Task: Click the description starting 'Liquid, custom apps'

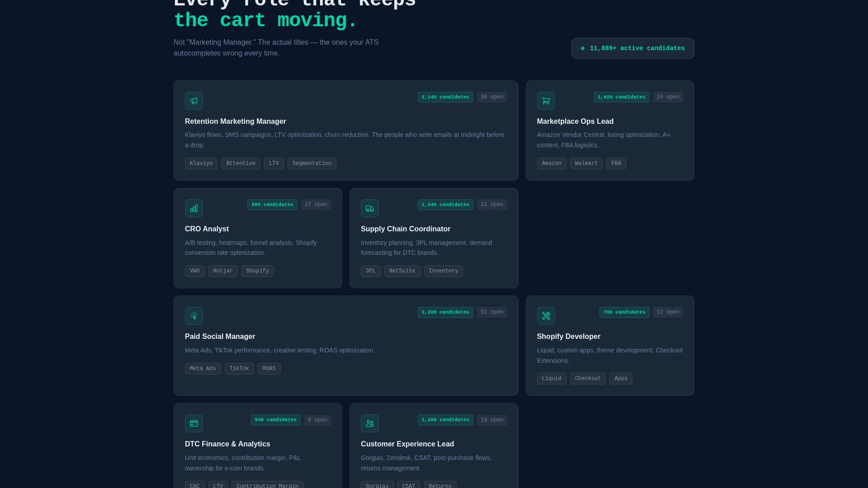Action: pos(609,355)
